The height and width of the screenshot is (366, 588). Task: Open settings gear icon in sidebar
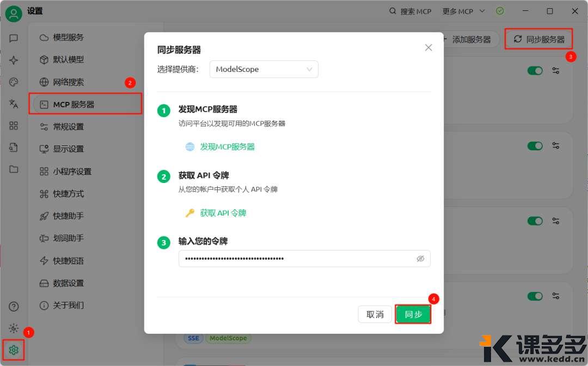coord(14,350)
